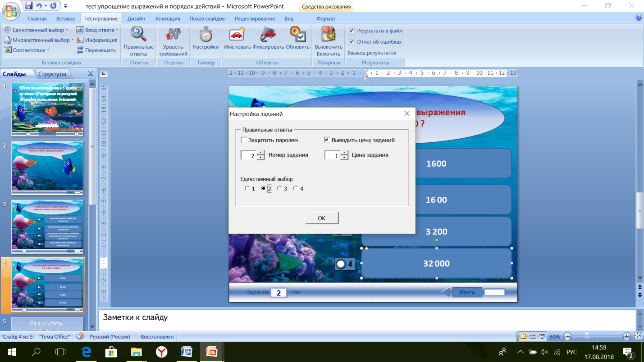Click the Обновить objects icon
The width and height of the screenshot is (644, 362).
coord(297,38)
